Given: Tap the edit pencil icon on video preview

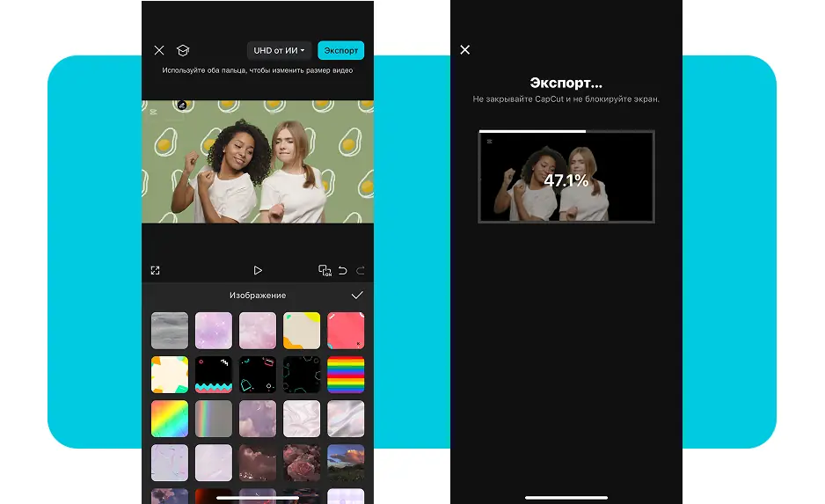Looking at the screenshot, I should coord(182,106).
